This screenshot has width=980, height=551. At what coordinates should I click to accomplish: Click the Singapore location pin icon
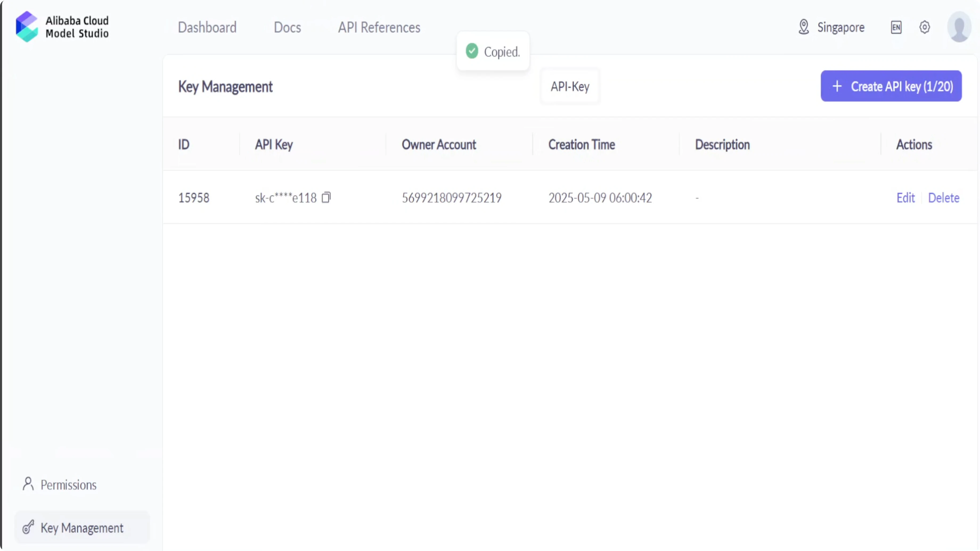pyautogui.click(x=803, y=27)
